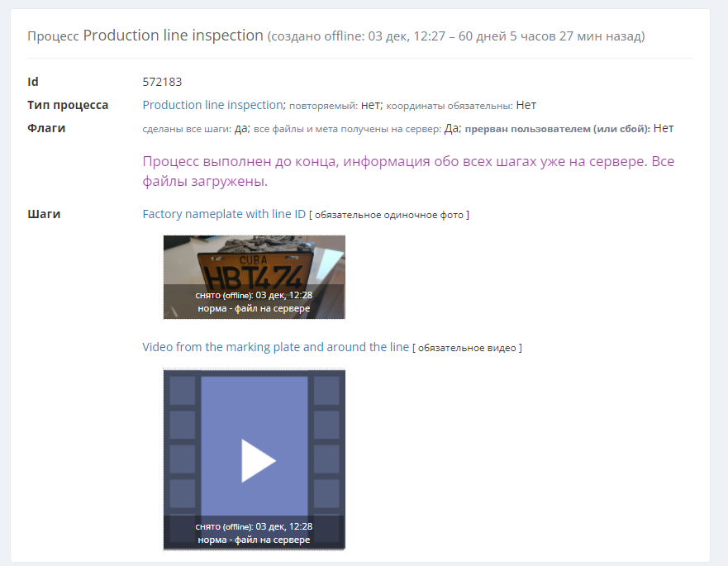Click the 'сделаны все шаги: да' flag
The width and height of the screenshot is (728, 566).
[x=196, y=128]
